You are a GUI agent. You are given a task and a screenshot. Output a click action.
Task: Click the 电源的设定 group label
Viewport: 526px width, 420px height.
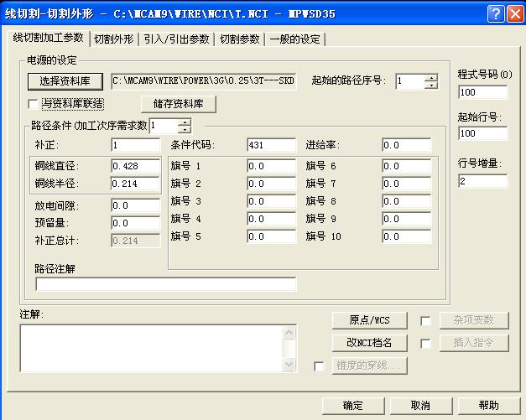pyautogui.click(x=52, y=60)
